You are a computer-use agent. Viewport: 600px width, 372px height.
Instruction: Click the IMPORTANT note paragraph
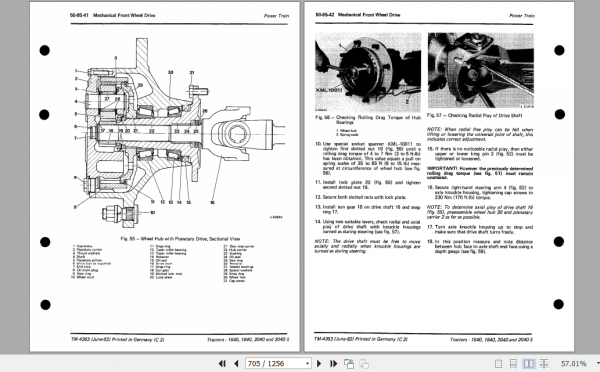[480, 173]
